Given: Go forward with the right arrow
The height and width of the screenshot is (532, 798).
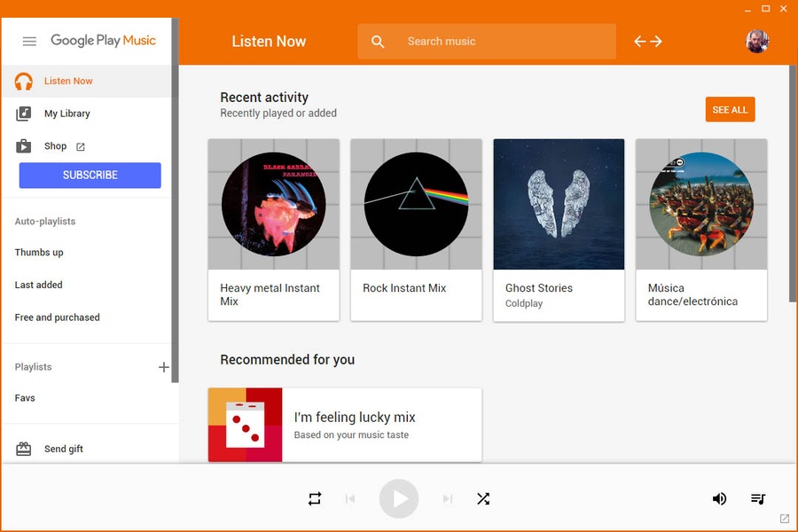Looking at the screenshot, I should [x=656, y=42].
